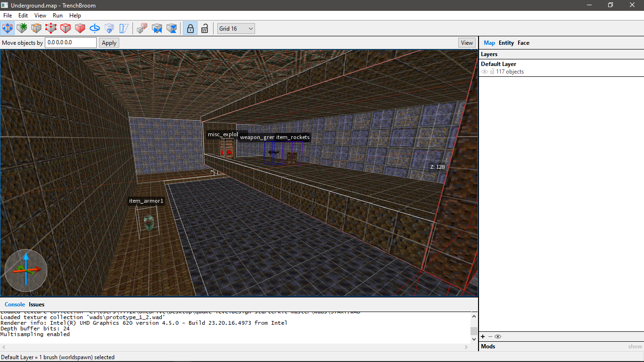Select the move objects tool icon
The height and width of the screenshot is (362, 644).
(x=7, y=28)
